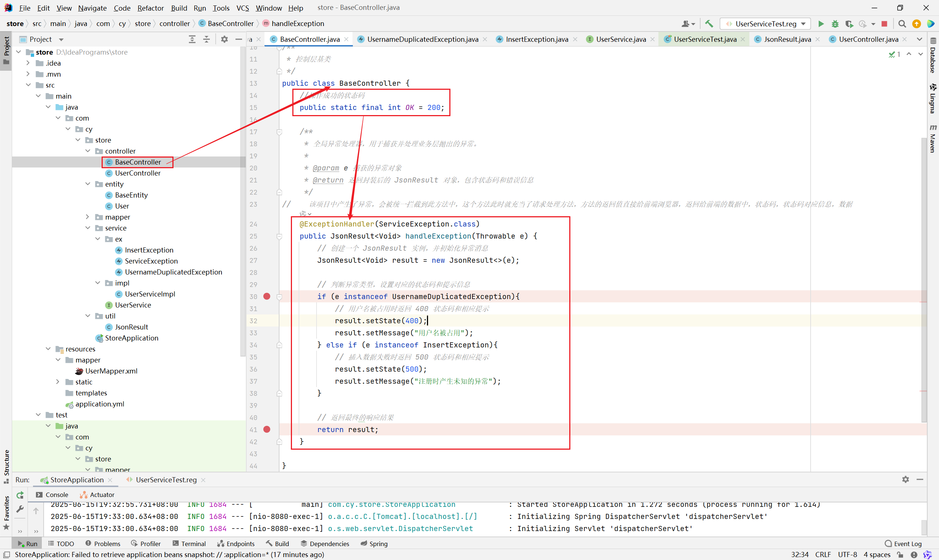Click the green Run button in toolbar

(x=821, y=24)
